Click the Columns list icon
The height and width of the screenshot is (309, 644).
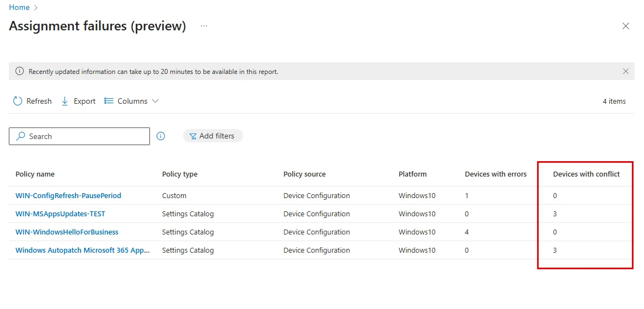[x=109, y=100]
